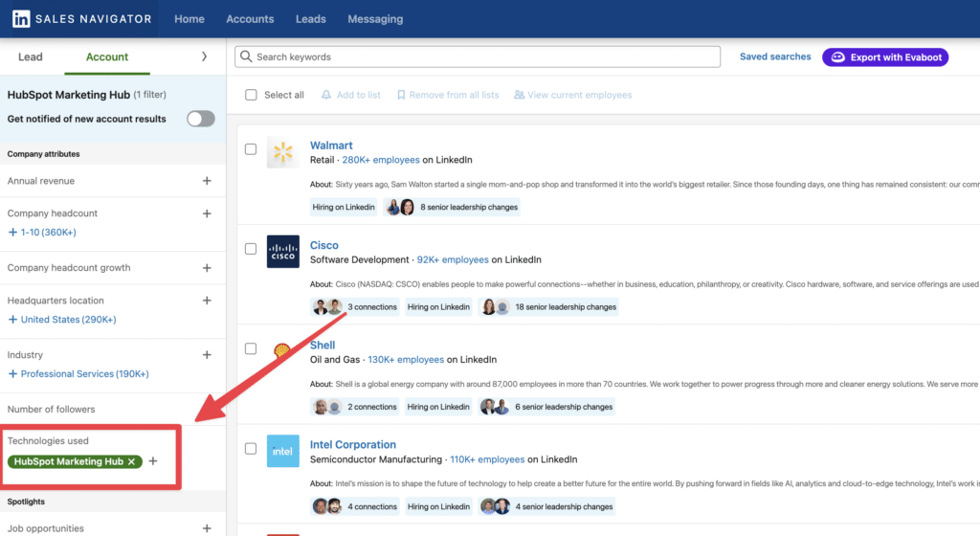980x536 pixels.
Task: View Cisco 92K+ employees
Action: point(453,260)
